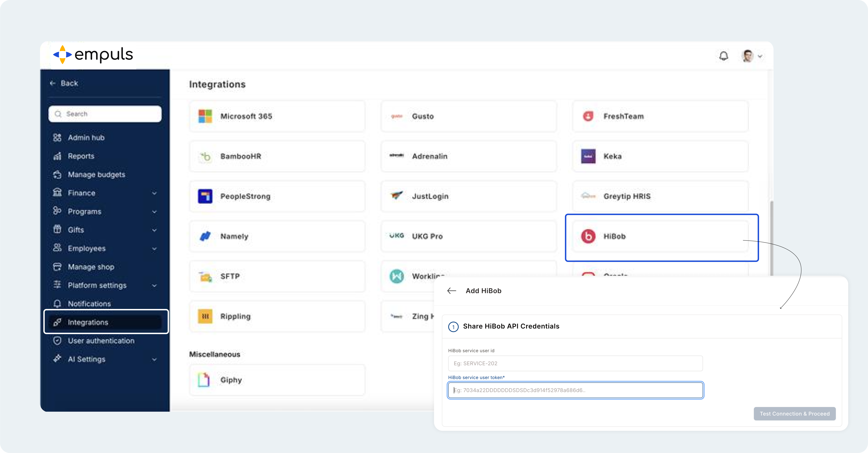Viewport: 868px width, 453px height.
Task: Click the Microsoft 365 logo icon
Action: 205,116
